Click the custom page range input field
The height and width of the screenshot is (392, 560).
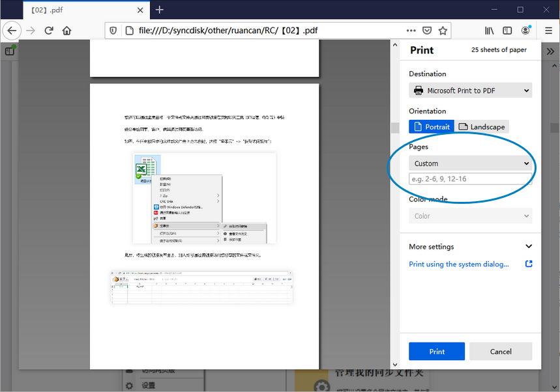[469, 179]
